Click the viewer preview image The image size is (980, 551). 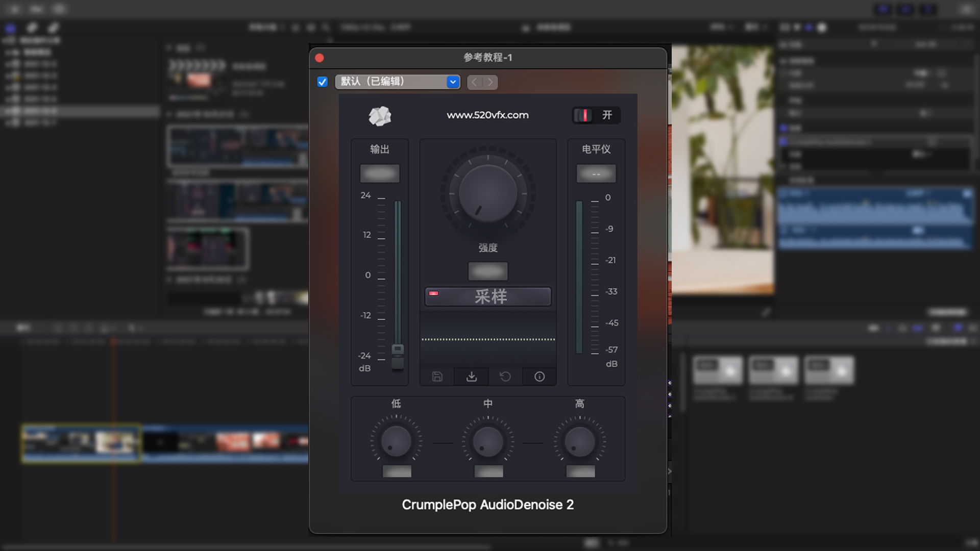[723, 170]
